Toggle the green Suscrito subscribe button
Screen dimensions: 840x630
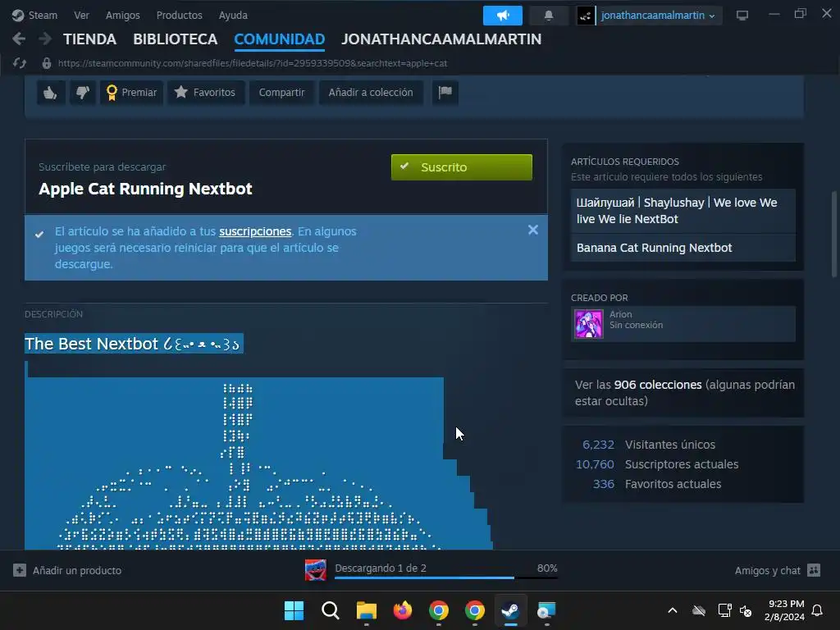(x=462, y=167)
